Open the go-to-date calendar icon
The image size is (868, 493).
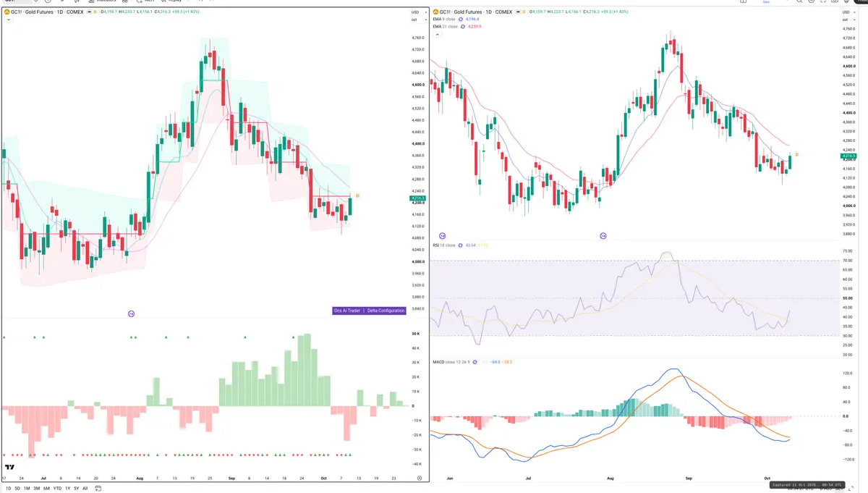pyautogui.click(x=99, y=489)
